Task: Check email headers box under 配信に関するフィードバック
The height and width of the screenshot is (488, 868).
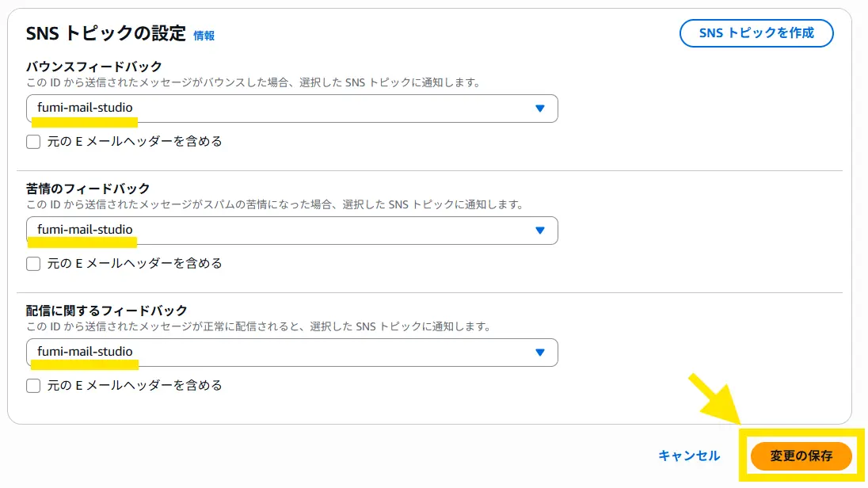Action: pyautogui.click(x=33, y=386)
